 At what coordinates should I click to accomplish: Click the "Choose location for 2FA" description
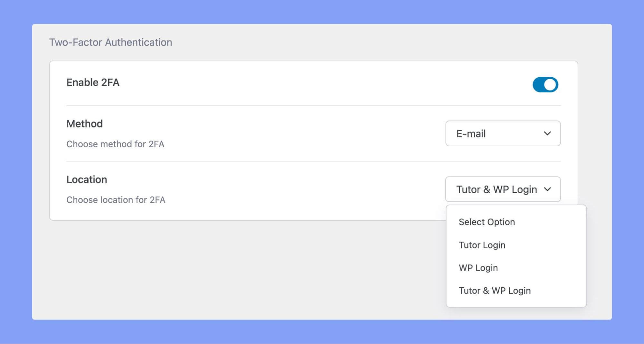(116, 200)
